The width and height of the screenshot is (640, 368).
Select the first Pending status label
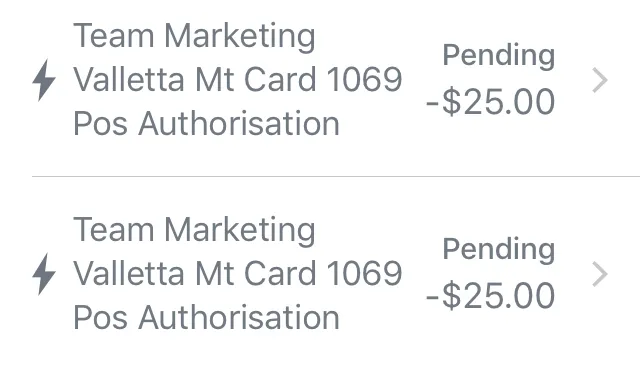(499, 55)
